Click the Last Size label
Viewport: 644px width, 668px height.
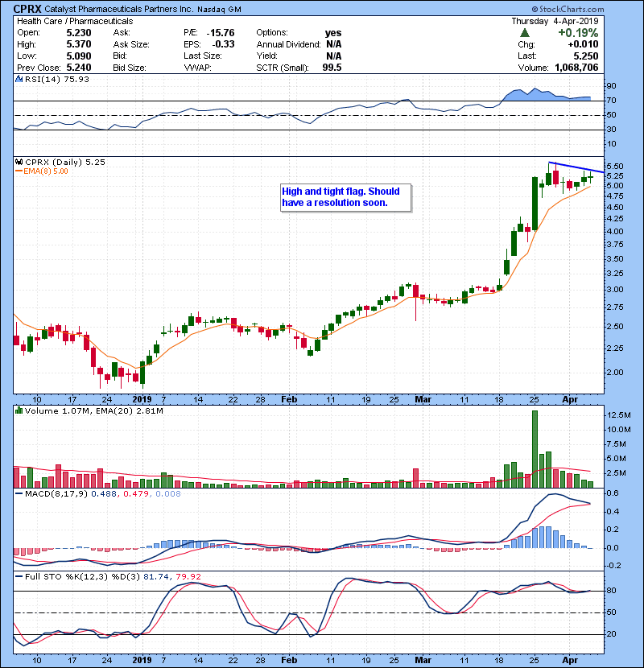click(203, 56)
